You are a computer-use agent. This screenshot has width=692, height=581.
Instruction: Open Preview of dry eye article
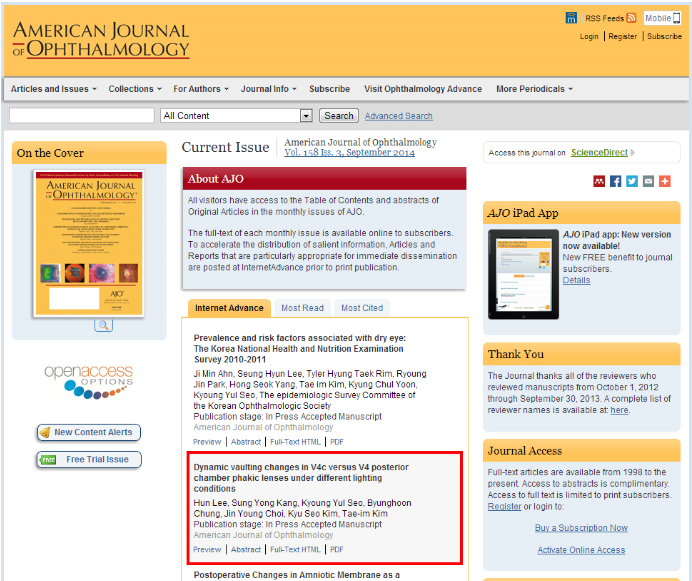[207, 442]
